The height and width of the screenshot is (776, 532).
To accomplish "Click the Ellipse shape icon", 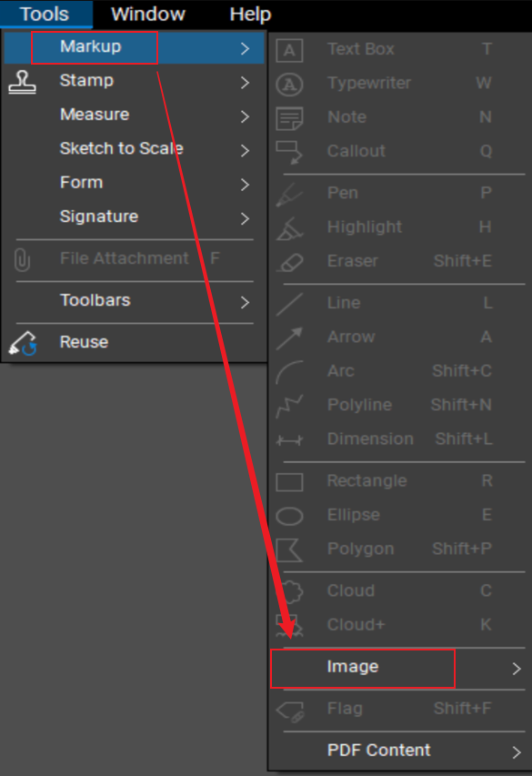I will point(290,515).
